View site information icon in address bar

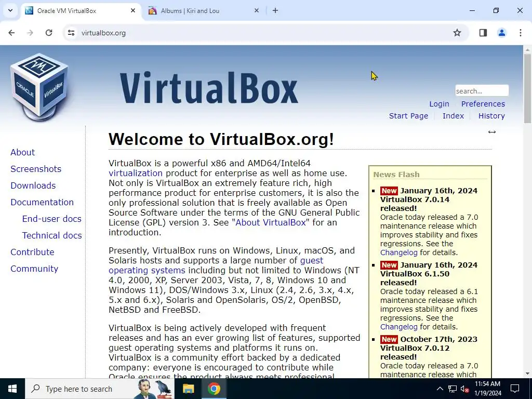pos(71,33)
